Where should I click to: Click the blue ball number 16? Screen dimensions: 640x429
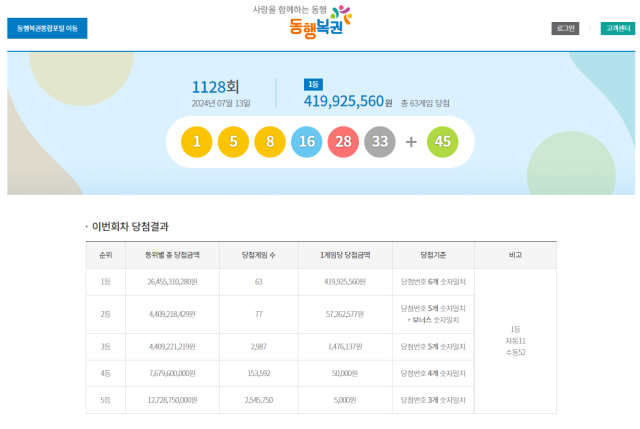(x=307, y=142)
